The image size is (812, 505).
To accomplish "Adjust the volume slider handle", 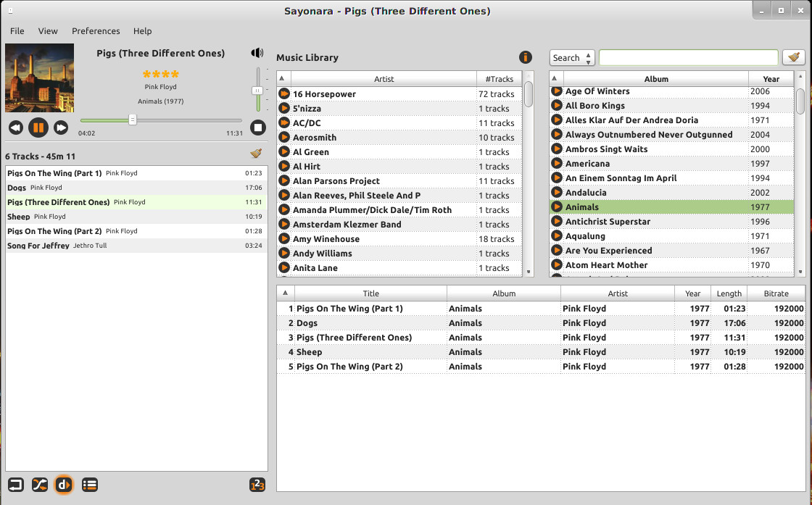I will [257, 91].
